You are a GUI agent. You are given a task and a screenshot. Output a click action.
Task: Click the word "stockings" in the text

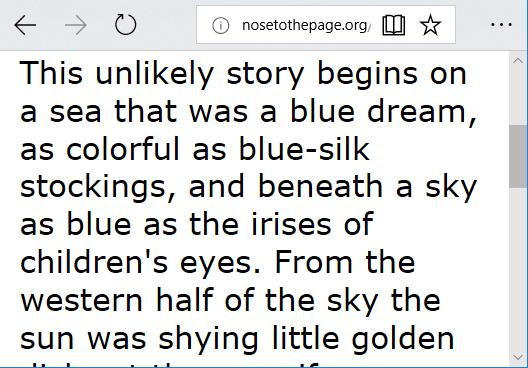point(93,188)
